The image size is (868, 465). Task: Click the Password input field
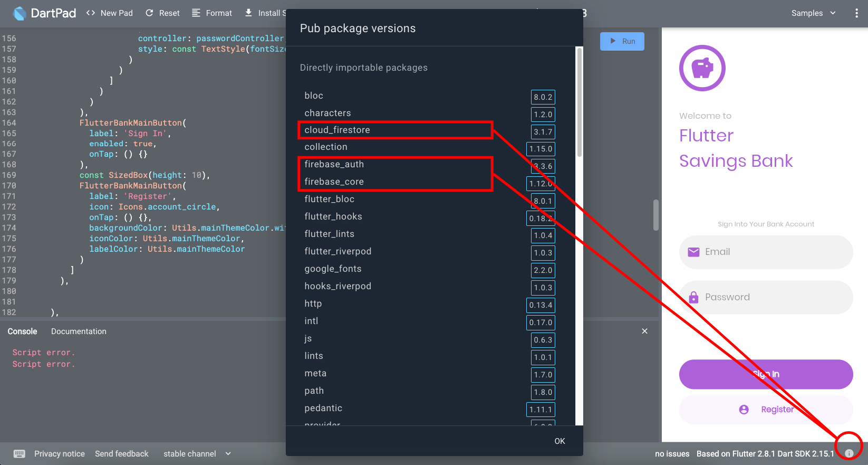pos(766,297)
